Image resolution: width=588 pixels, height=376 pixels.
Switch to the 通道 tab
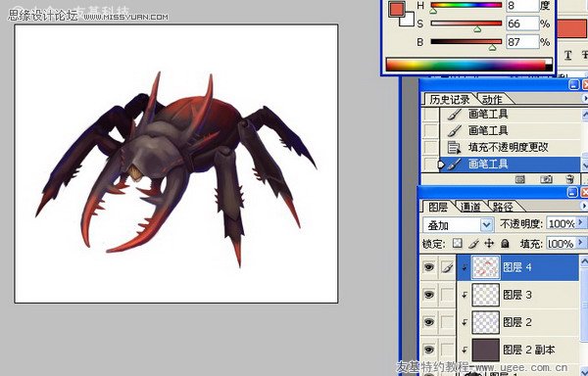[470, 207]
